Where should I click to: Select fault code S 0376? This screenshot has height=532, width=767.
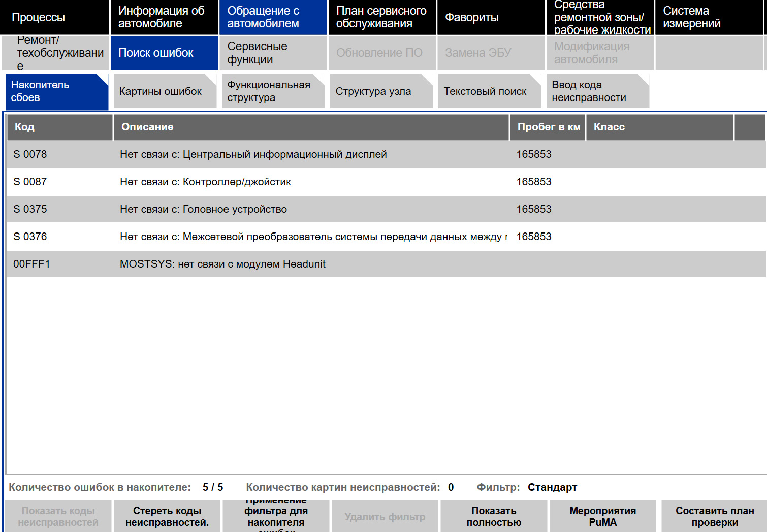tap(30, 237)
